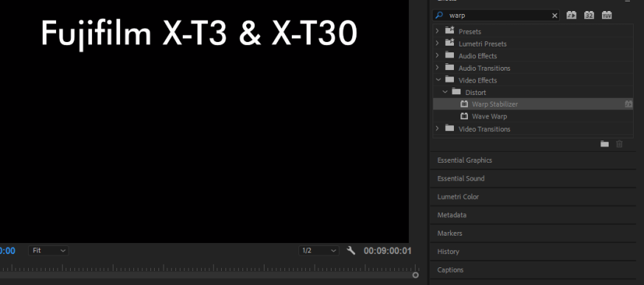
Task: Toggle YUV Effects filter icon
Action: coord(606,15)
